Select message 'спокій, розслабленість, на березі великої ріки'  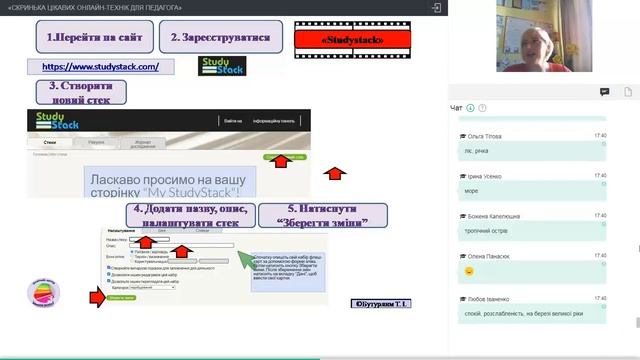(532, 314)
